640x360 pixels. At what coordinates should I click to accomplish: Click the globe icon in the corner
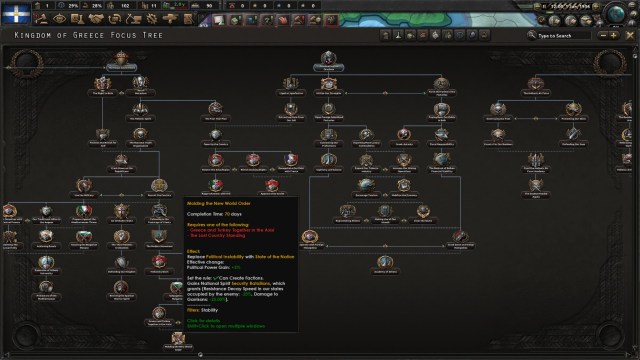pos(616,14)
